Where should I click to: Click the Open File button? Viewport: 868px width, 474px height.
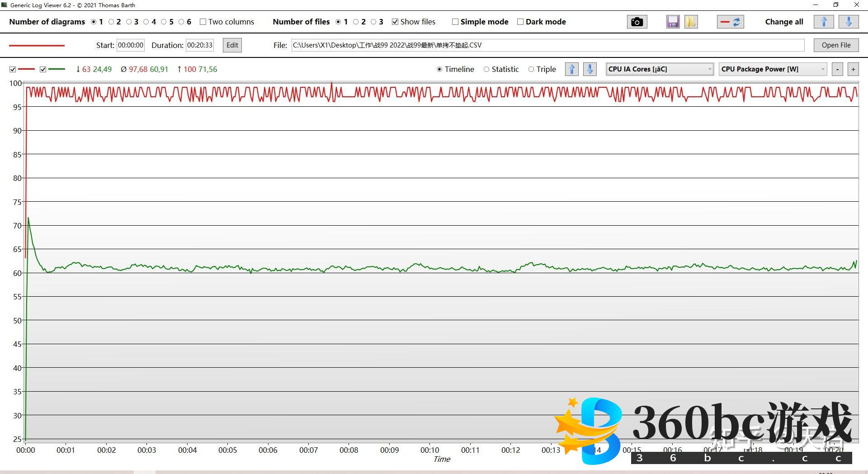(836, 45)
